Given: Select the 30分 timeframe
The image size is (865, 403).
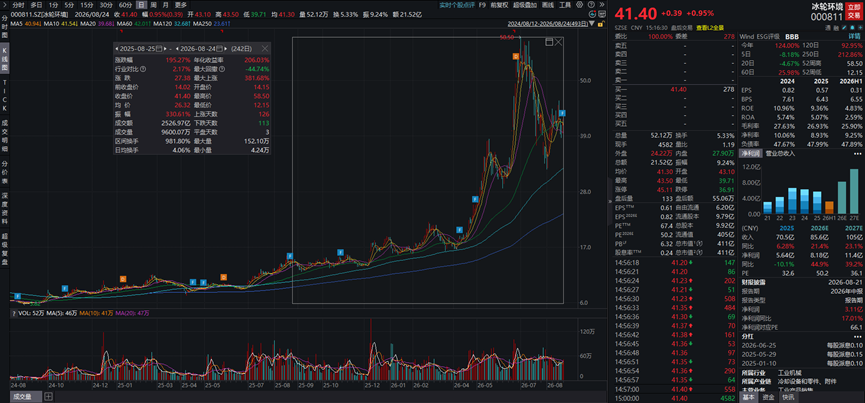Looking at the screenshot, I should pos(106,4).
